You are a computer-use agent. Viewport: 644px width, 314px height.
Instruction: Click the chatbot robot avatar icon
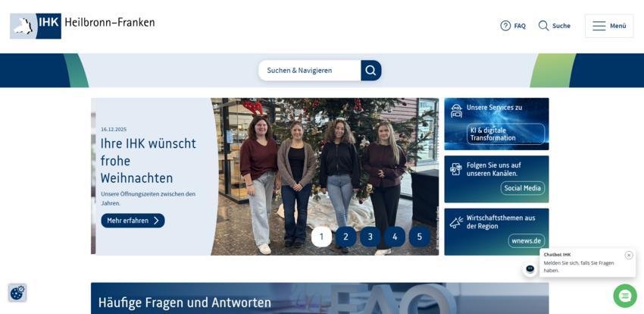530,268
